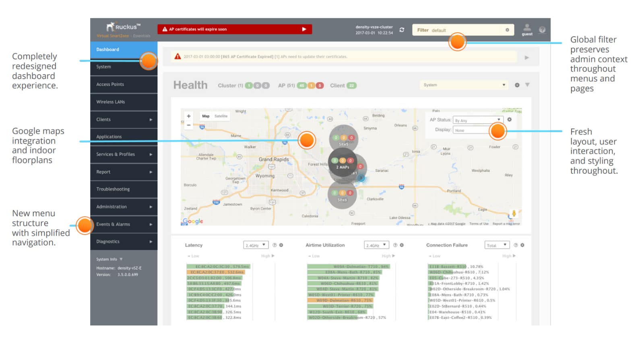
Task: Click the red AP status badge showing 5
Action: click(320, 85)
